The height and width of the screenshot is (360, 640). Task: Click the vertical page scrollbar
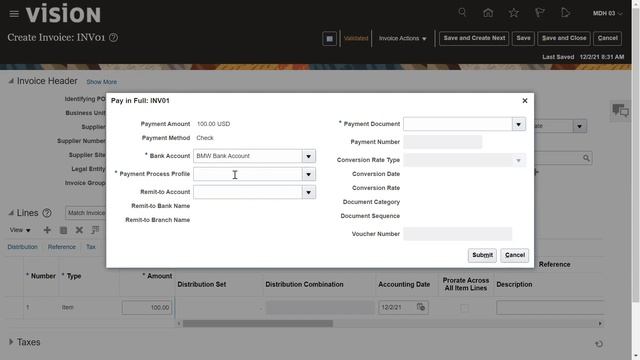tap(636, 155)
